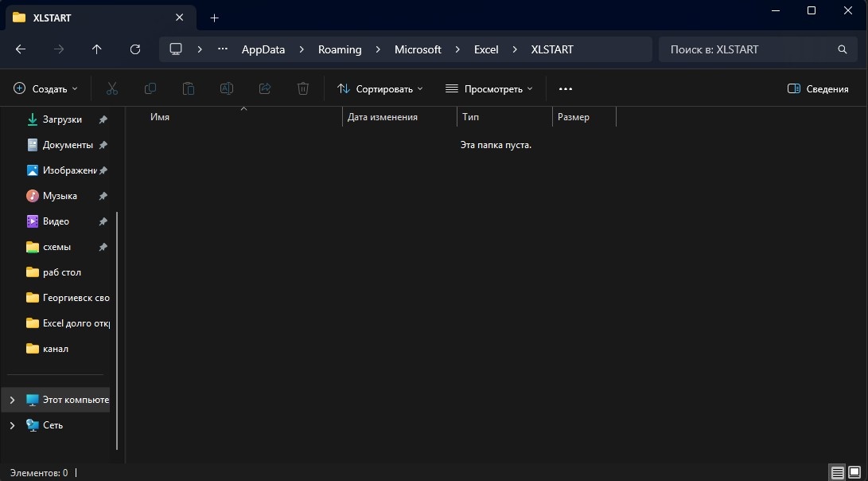Screen dimensions: 868x481
Task: Sort by the Тип column header
Action: (x=505, y=117)
